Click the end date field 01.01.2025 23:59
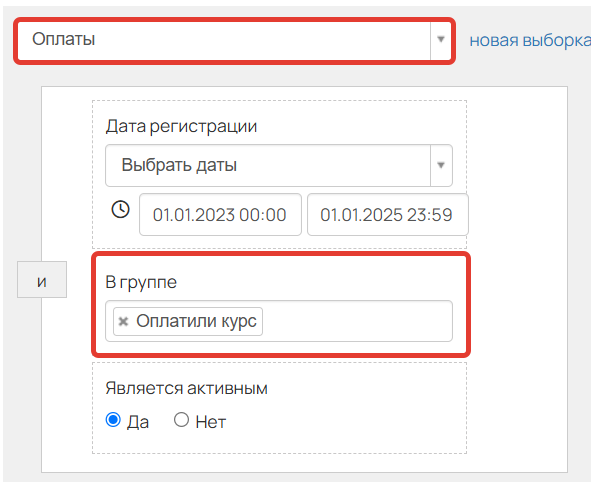The image size is (591, 482). [x=387, y=214]
